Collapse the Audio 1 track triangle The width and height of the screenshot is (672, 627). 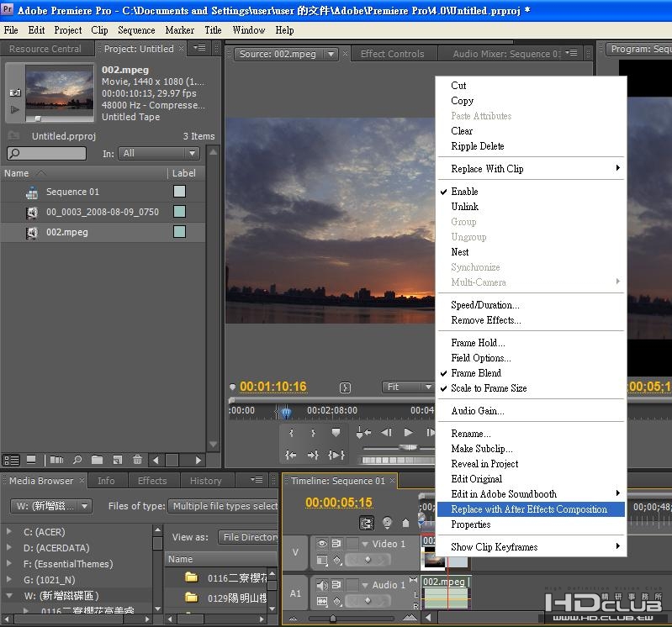(x=365, y=585)
